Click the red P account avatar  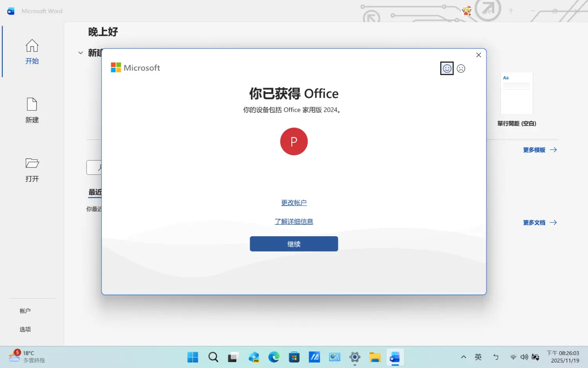tap(294, 142)
